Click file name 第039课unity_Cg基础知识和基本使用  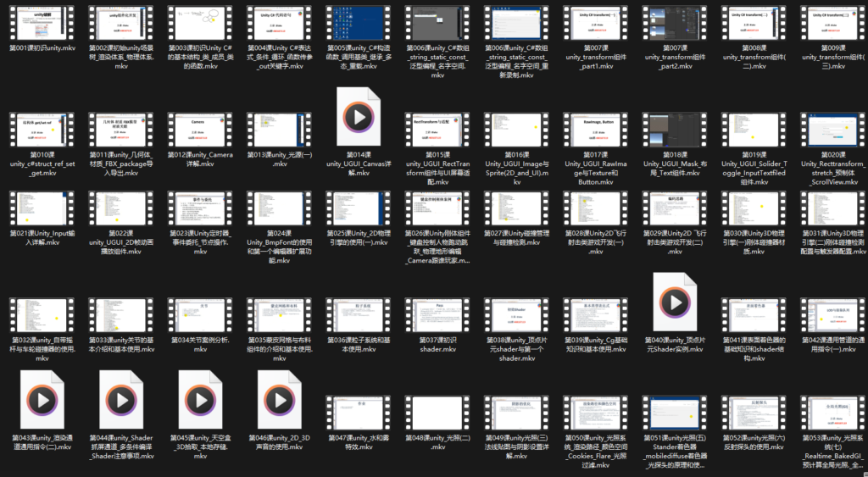(x=596, y=345)
